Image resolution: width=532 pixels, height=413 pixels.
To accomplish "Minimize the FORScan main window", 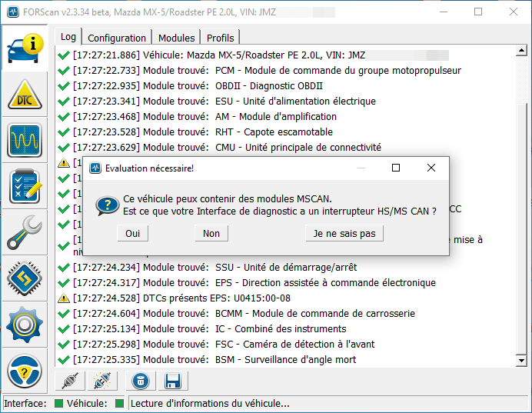I will pos(444,12).
